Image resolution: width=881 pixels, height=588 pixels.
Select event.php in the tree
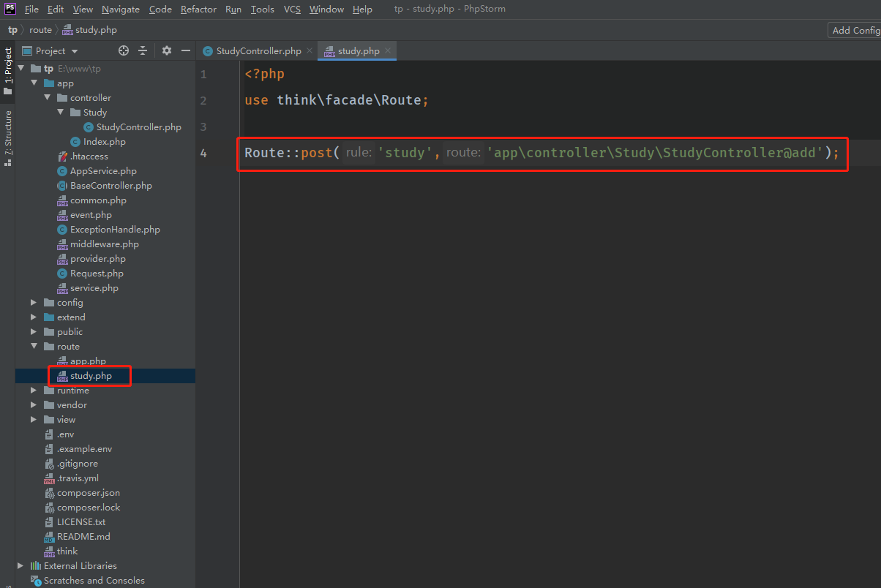coord(84,214)
